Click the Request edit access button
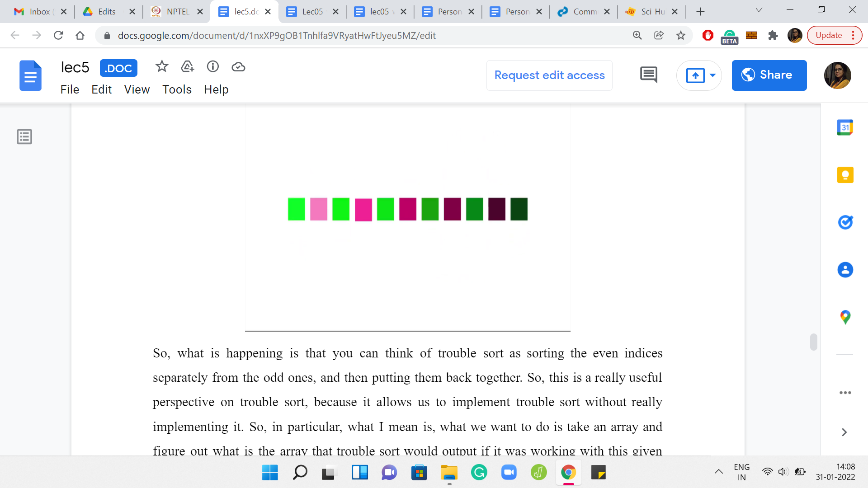The width and height of the screenshot is (868, 488). (549, 75)
